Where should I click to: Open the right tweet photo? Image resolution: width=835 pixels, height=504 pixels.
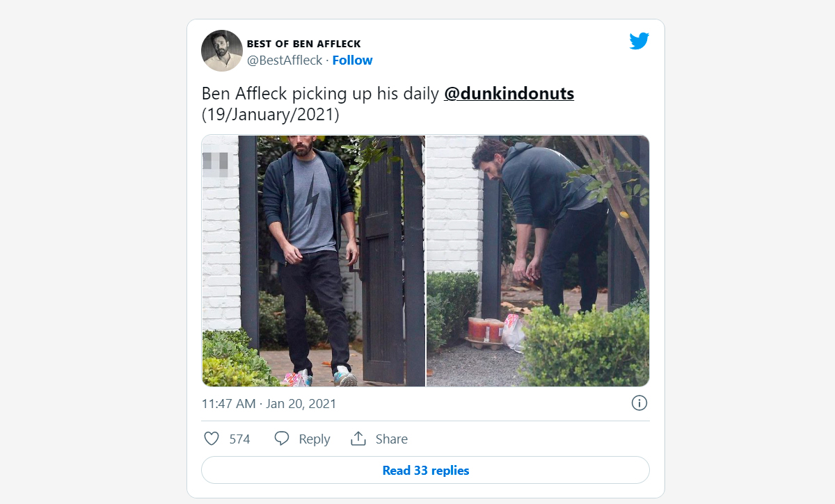pyautogui.click(x=537, y=261)
